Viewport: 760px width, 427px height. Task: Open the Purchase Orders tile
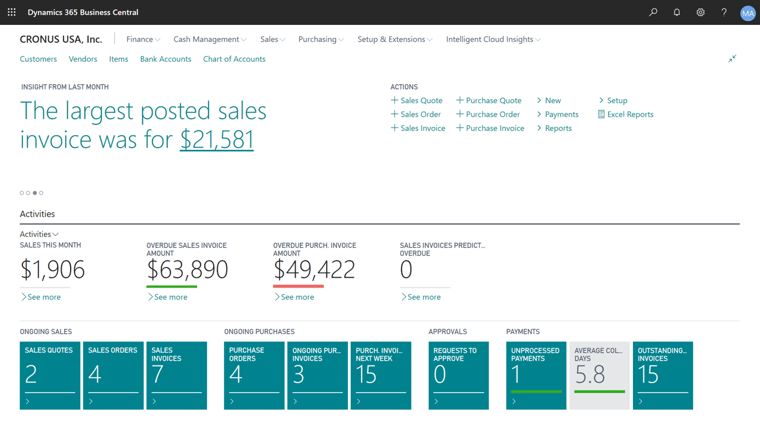pyautogui.click(x=254, y=376)
